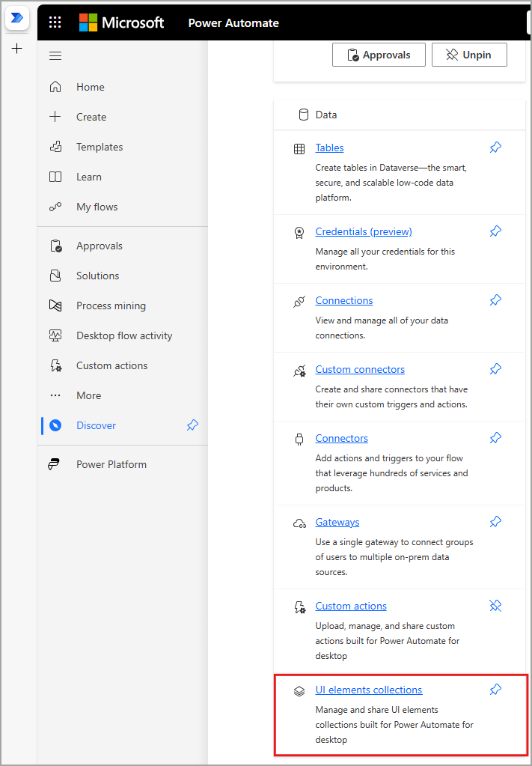Screen dimensions: 532x766
Task: Pin Gateways to the sidebar
Action: [x=495, y=522]
